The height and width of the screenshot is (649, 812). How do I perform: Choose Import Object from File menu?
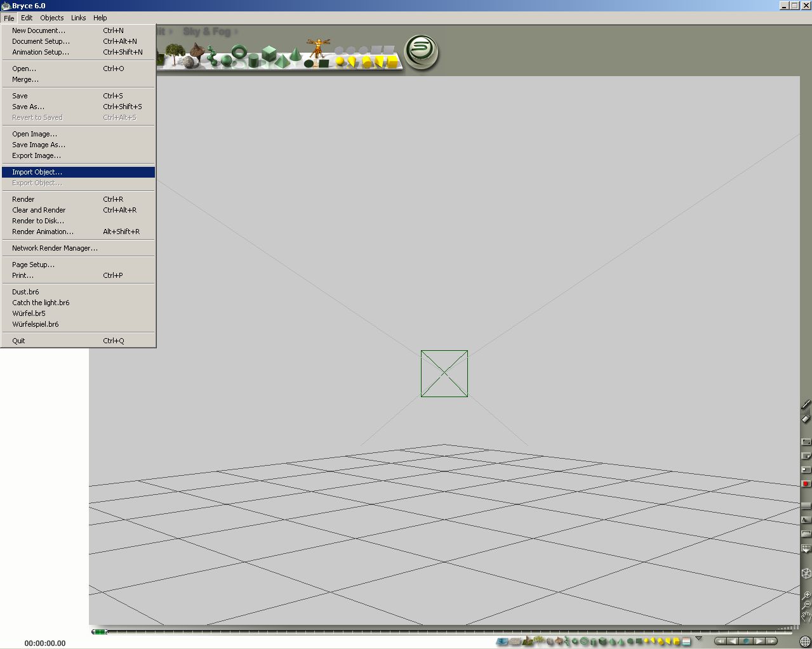pyautogui.click(x=78, y=172)
